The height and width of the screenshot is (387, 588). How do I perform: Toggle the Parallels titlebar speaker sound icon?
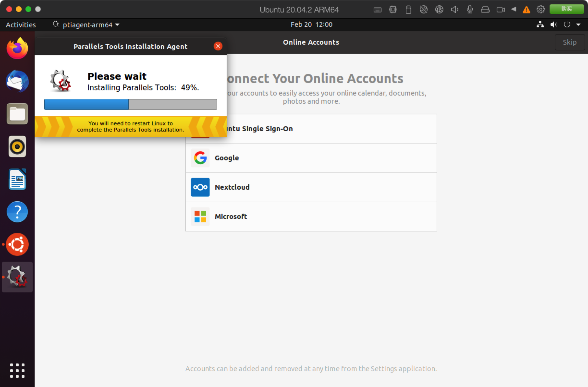454,9
